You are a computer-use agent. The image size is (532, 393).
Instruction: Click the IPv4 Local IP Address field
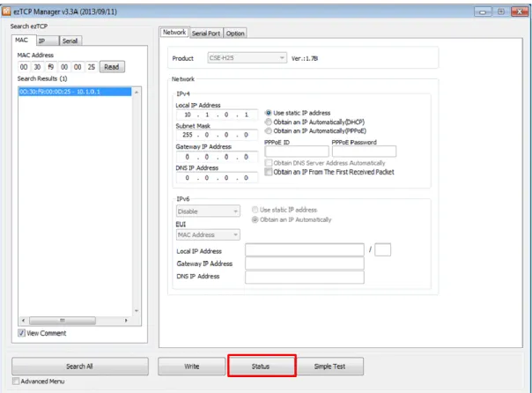pos(217,115)
